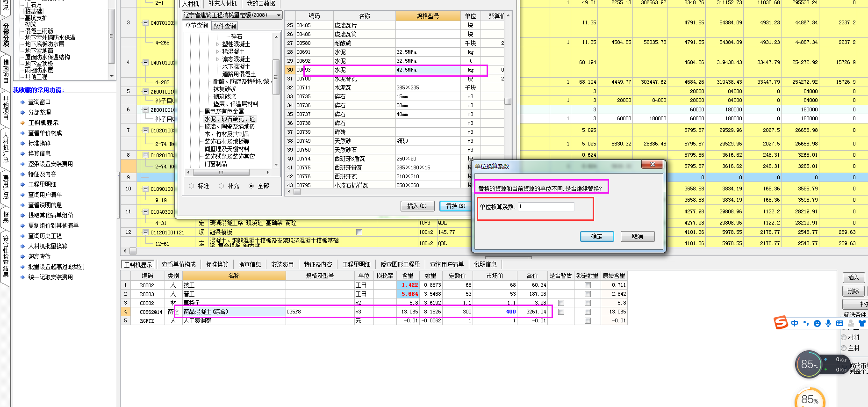Click arrow icon beside 分部整理
The height and width of the screenshot is (407, 868).
(x=23, y=112)
